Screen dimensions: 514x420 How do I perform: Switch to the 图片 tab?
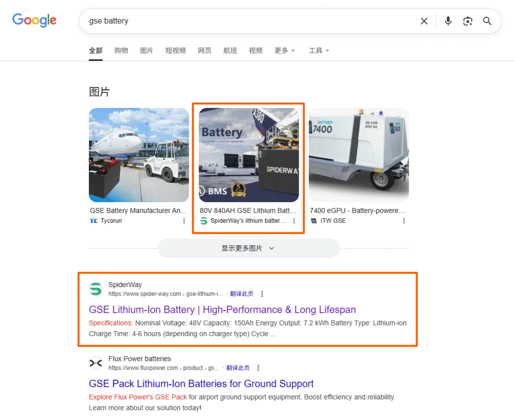[147, 51]
